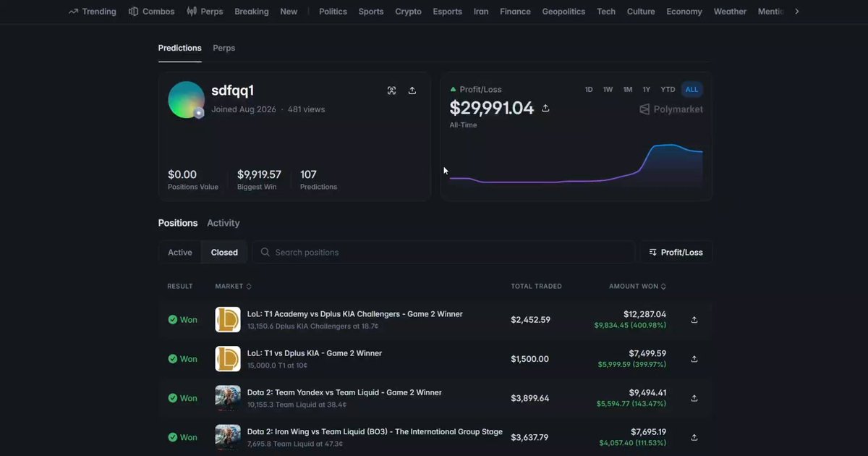Open the Sports category

[371, 12]
